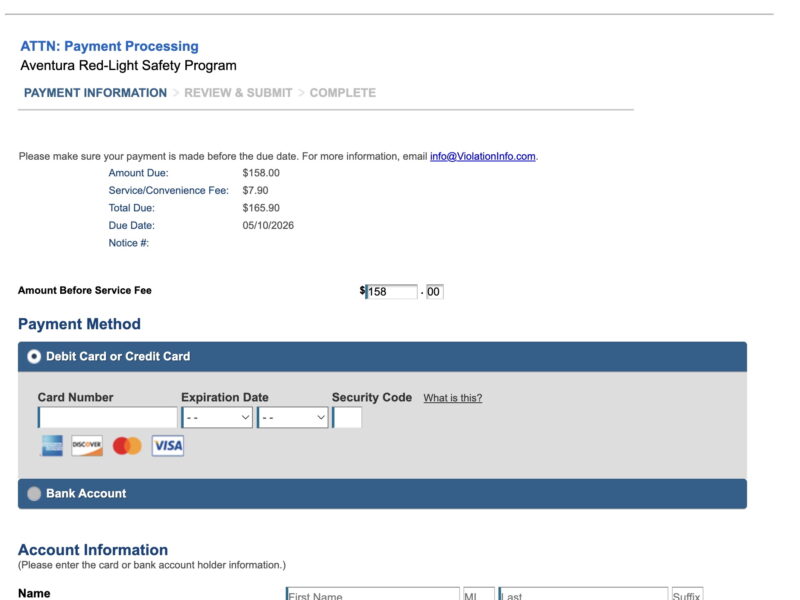Click the Last name input field
Screen dimensions: 800x600
pyautogui.click(x=584, y=595)
